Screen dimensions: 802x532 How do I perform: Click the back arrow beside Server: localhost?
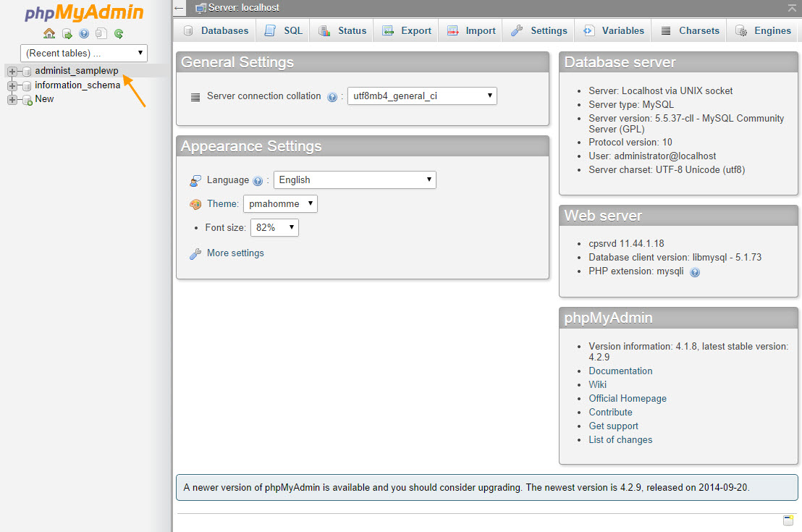tap(179, 8)
